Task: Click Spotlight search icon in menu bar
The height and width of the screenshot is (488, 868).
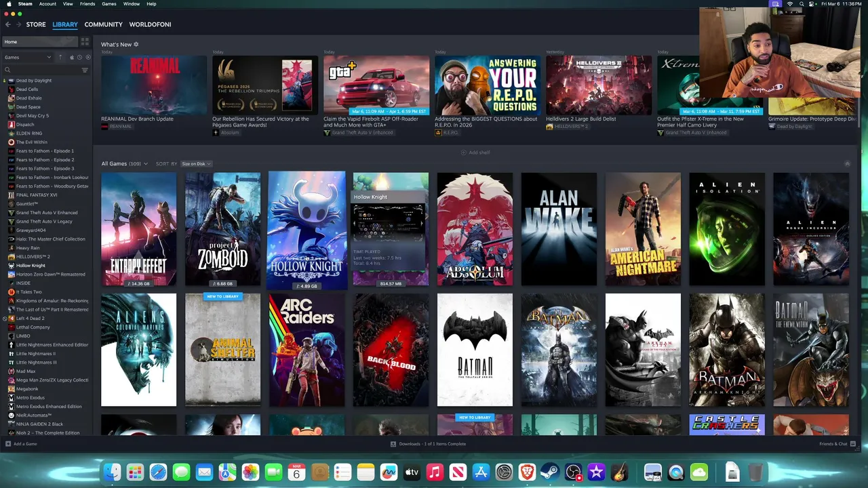Action: tap(802, 4)
